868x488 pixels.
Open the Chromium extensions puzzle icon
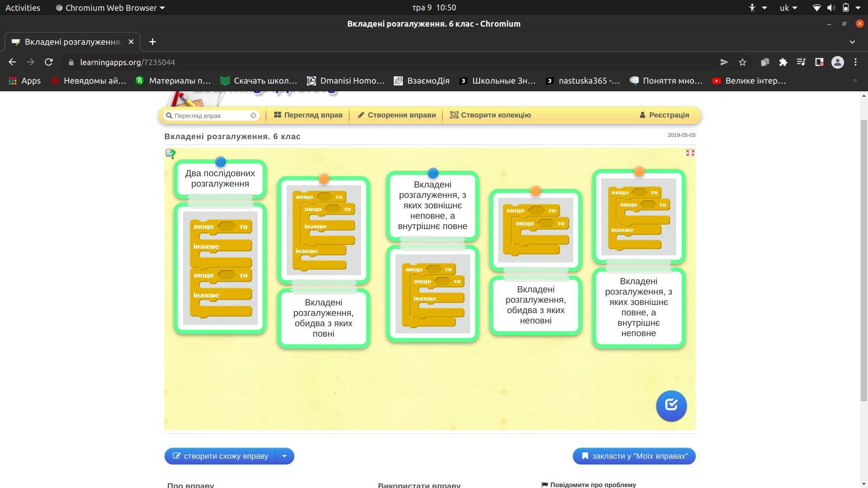783,62
